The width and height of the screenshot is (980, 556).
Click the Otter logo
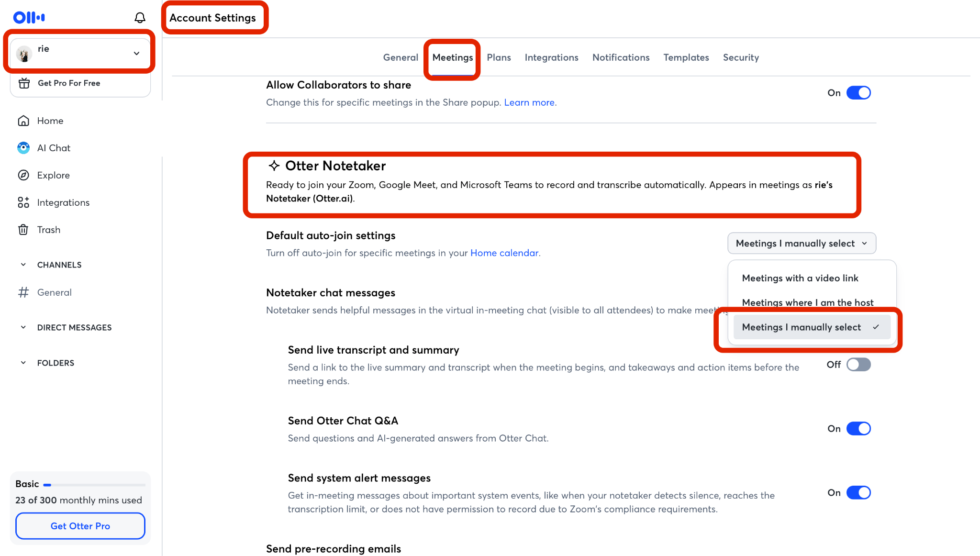29,18
